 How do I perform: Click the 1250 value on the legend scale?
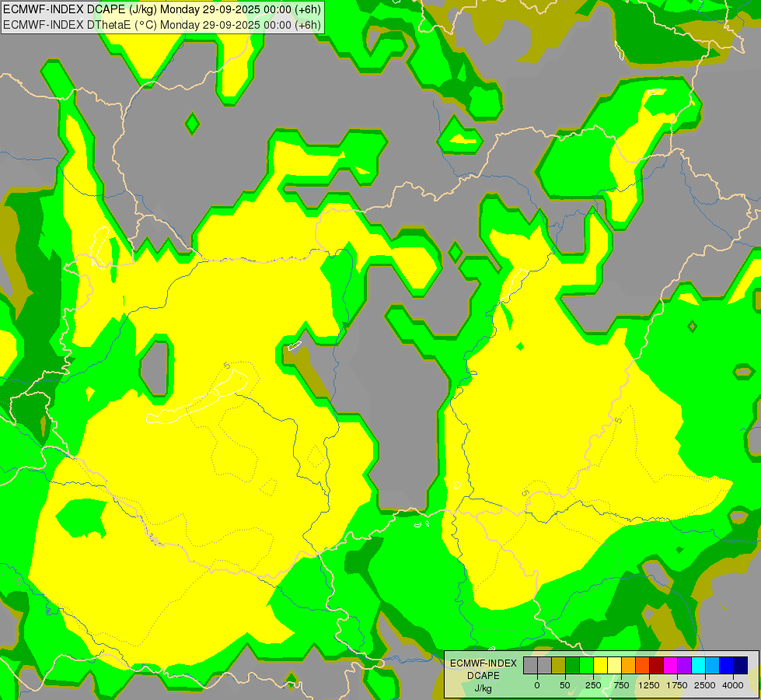pyautogui.click(x=648, y=685)
